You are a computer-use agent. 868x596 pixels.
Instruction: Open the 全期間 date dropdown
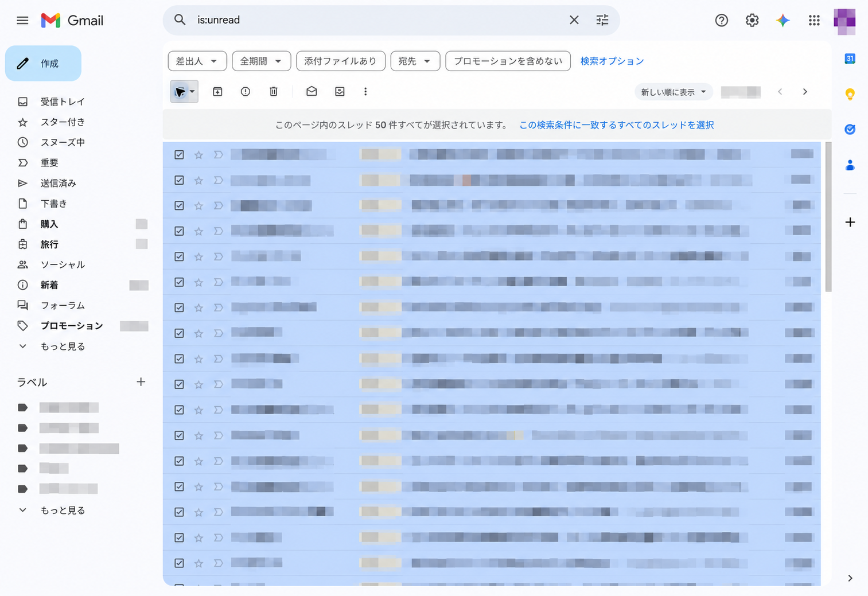click(x=262, y=61)
